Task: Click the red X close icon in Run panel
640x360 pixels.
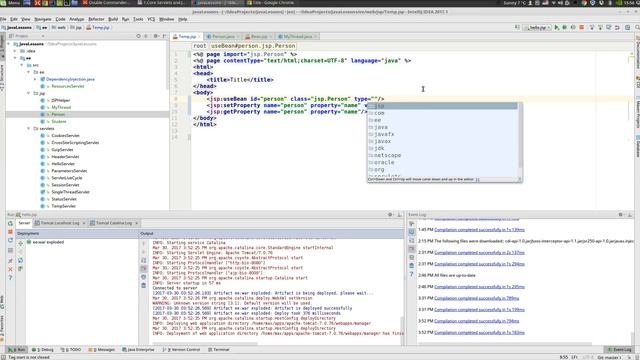Action: 10,269
